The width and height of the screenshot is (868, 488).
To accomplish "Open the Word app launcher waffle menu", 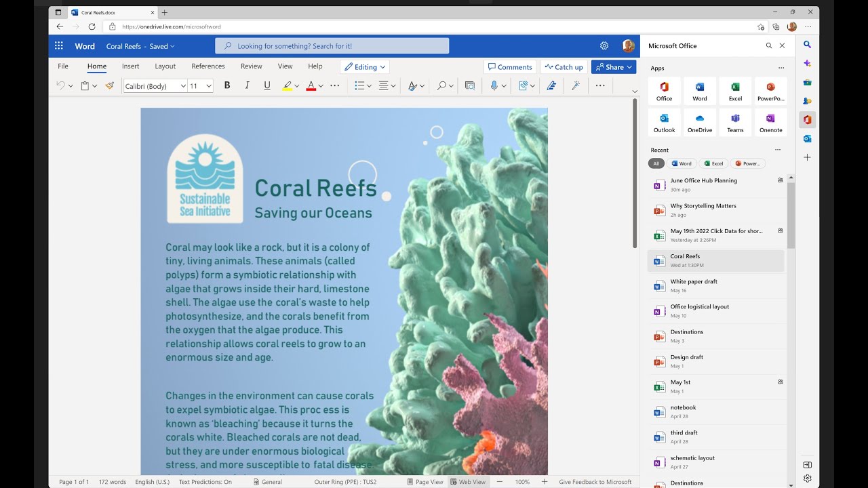I will (x=59, y=46).
